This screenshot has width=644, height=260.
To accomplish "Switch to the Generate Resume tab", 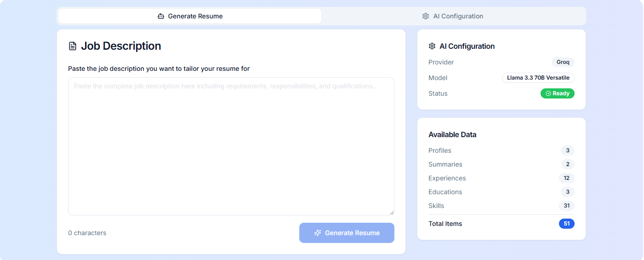I will [190, 16].
